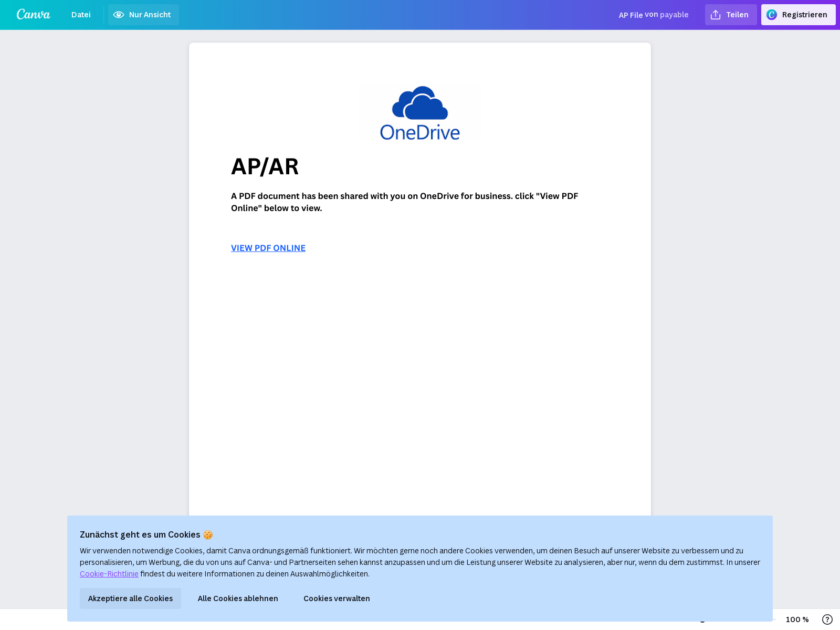Open the VIEW PDF ONLINE link
The width and height of the screenshot is (840, 630).
268,248
